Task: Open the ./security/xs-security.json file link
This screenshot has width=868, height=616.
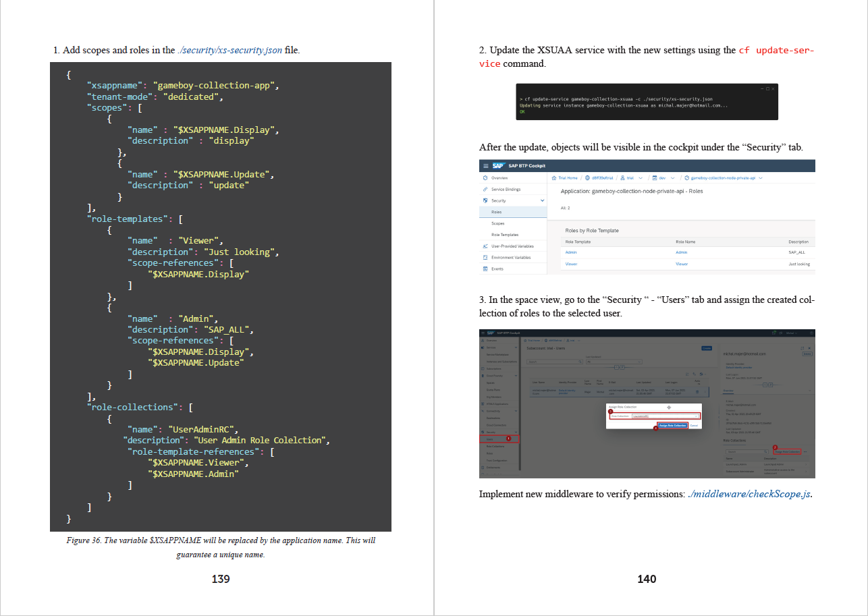Action: pyautogui.click(x=229, y=50)
